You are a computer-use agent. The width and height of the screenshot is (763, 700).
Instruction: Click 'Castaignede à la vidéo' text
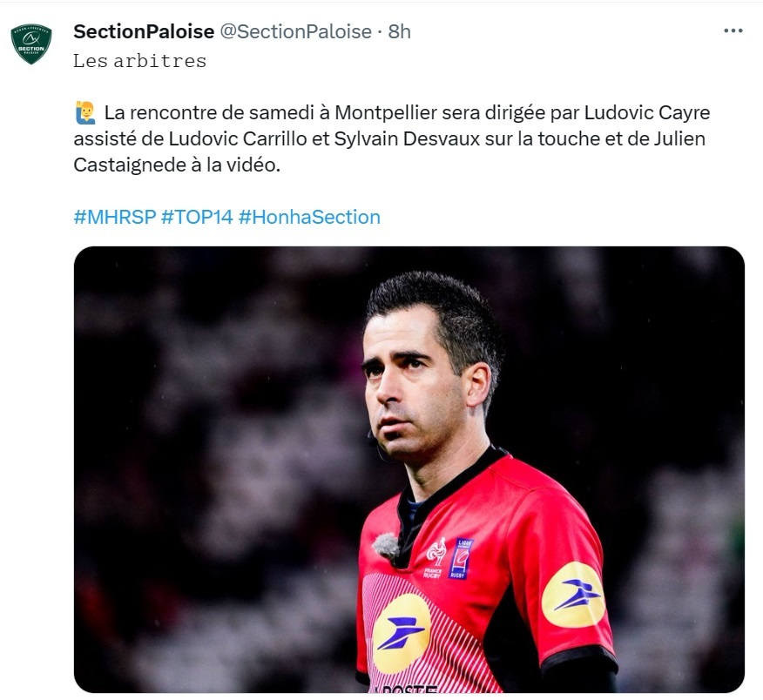pyautogui.click(x=177, y=165)
